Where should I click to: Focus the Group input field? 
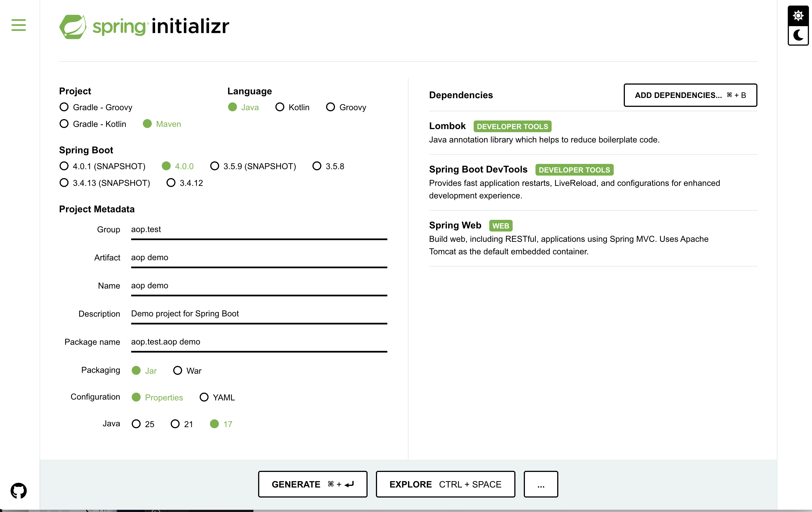(x=259, y=230)
